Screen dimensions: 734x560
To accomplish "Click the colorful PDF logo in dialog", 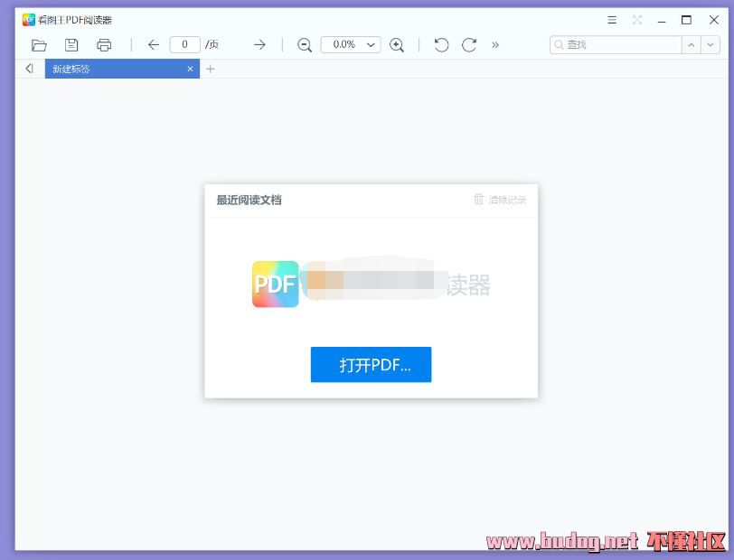I will 275,285.
